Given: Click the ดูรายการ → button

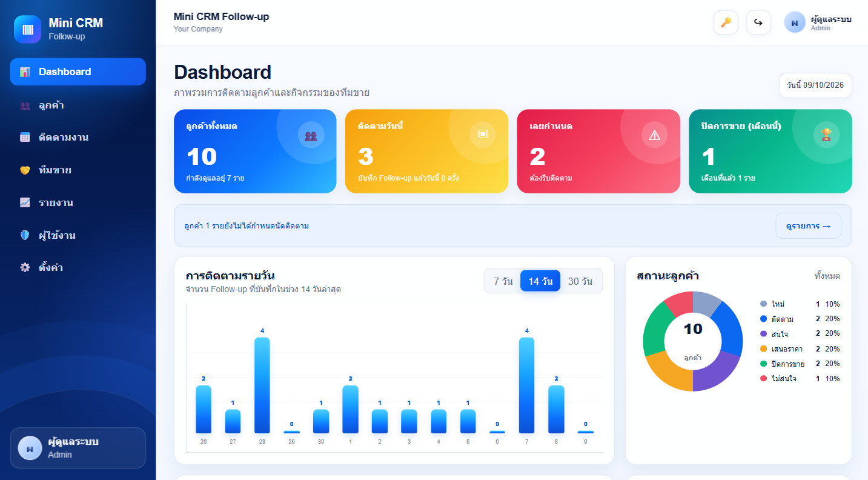Looking at the screenshot, I should [x=809, y=226].
